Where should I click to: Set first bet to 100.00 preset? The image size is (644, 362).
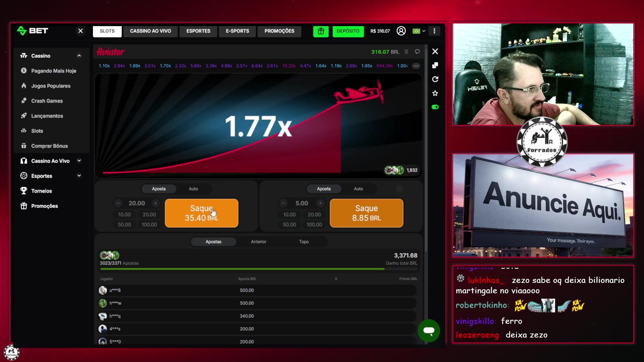(149, 225)
